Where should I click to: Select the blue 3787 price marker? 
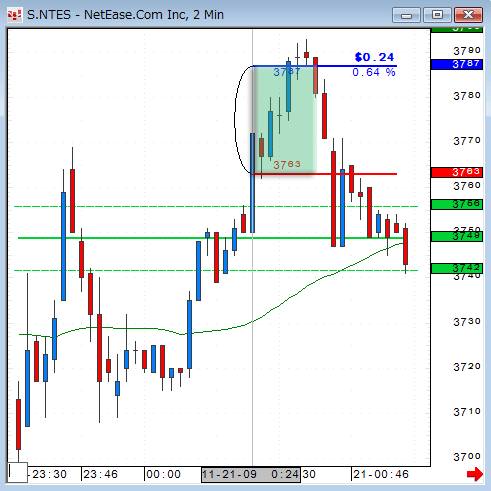(x=457, y=64)
